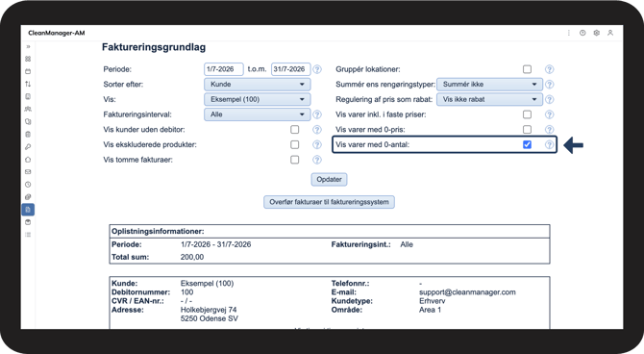Click the period end date field 31/7-2026

coord(290,69)
